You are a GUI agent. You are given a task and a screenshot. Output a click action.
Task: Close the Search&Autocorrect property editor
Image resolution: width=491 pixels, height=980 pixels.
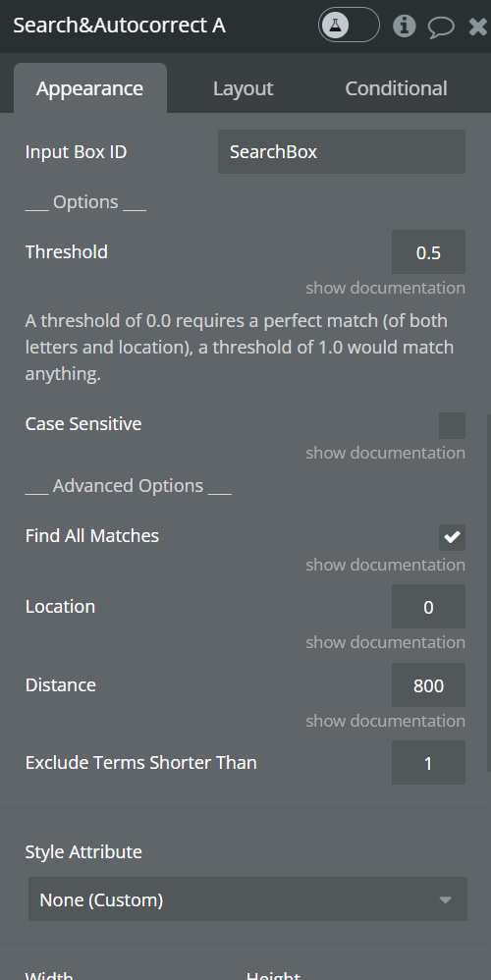[x=478, y=27]
